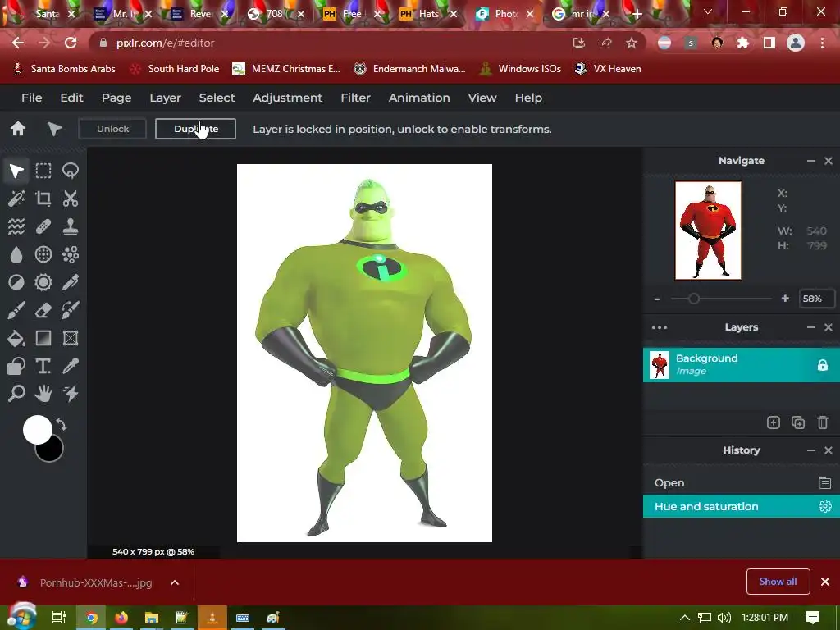Click the black background color swatch
This screenshot has width=840, height=630.
[52, 452]
